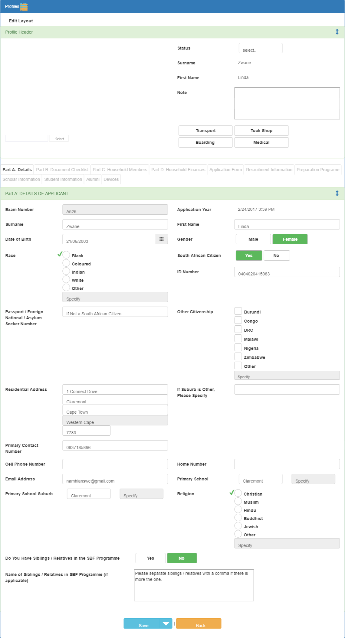This screenshot has height=644, width=345.
Task: Open Save button dropdown arrow
Action: (x=166, y=623)
